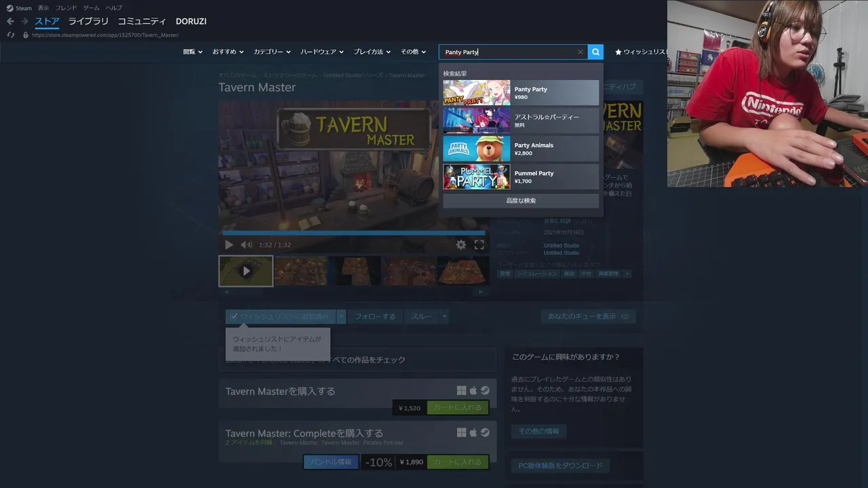This screenshot has width=868, height=488.
Task: Expand the スルー dropdown arrow
Action: [x=445, y=317]
